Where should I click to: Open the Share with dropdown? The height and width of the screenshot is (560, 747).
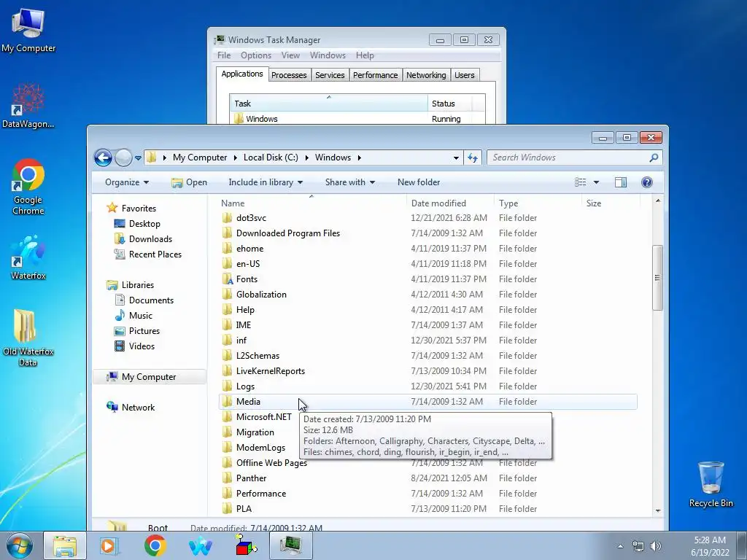coord(349,182)
